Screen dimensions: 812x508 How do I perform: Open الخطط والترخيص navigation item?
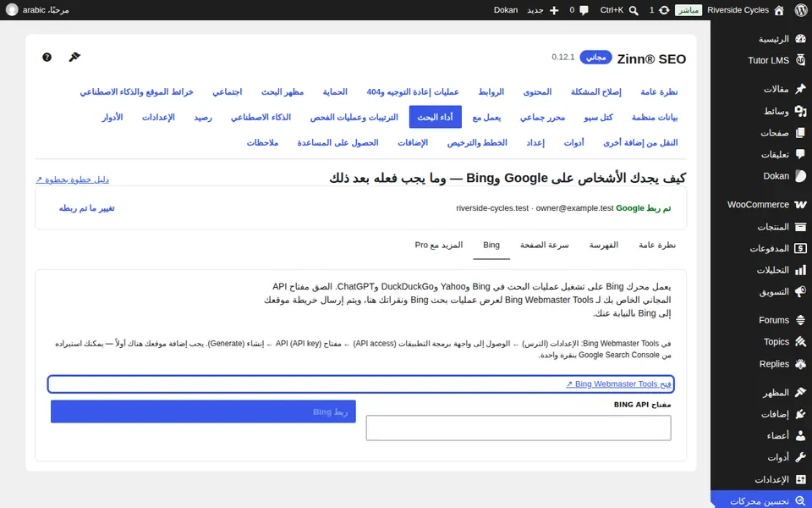(x=477, y=142)
